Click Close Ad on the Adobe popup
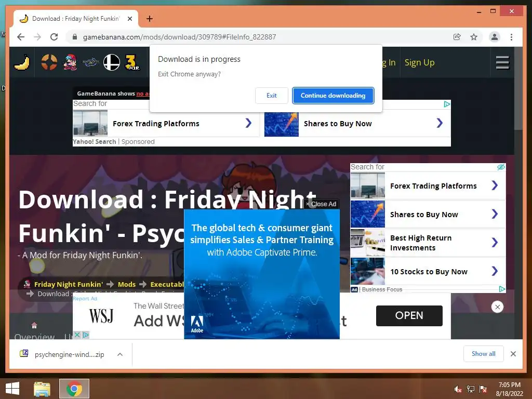The width and height of the screenshot is (532, 399). (x=321, y=204)
